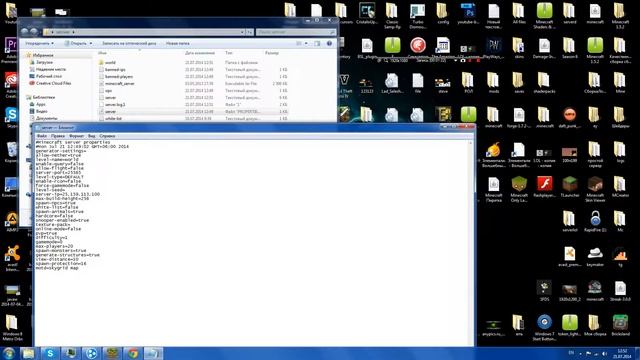Click the shaderpacks folder on desktop

(x=544, y=83)
